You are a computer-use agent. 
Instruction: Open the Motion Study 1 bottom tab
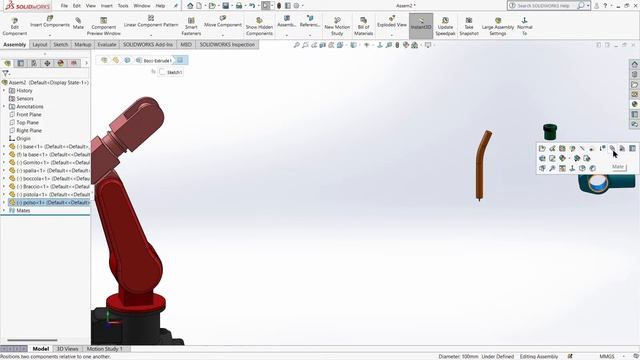point(104,349)
